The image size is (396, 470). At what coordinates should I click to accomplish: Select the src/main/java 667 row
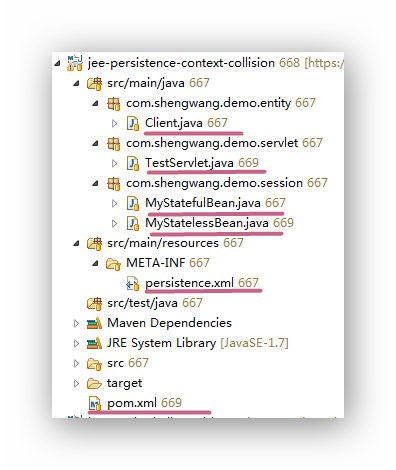158,83
